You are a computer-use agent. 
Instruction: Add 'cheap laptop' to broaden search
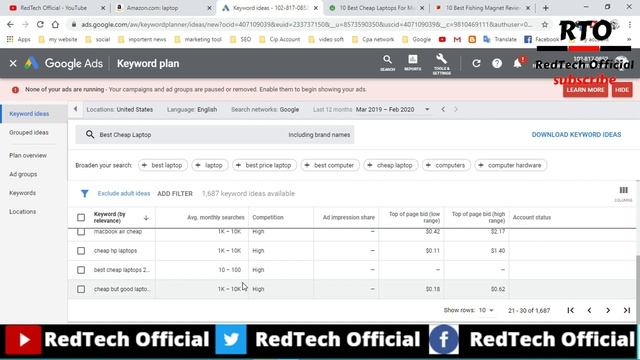(x=391, y=165)
